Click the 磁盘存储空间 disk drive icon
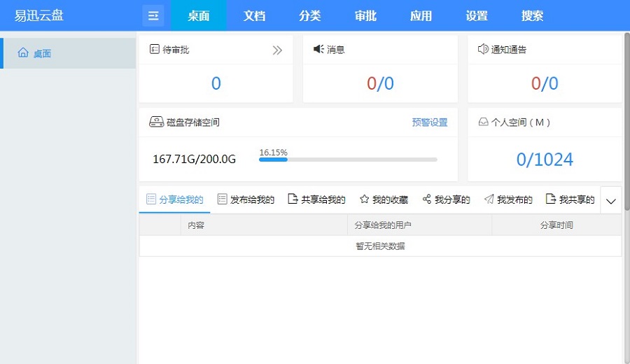630x364 pixels. (156, 122)
